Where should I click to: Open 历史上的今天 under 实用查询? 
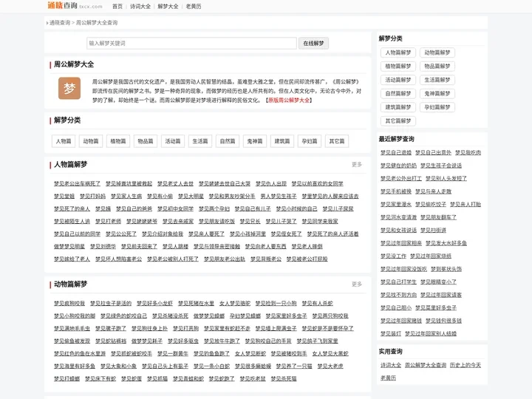(465, 365)
